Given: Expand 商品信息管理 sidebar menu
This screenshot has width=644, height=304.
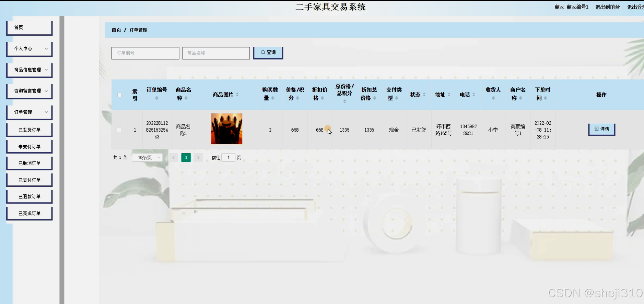Looking at the screenshot, I should (30, 70).
